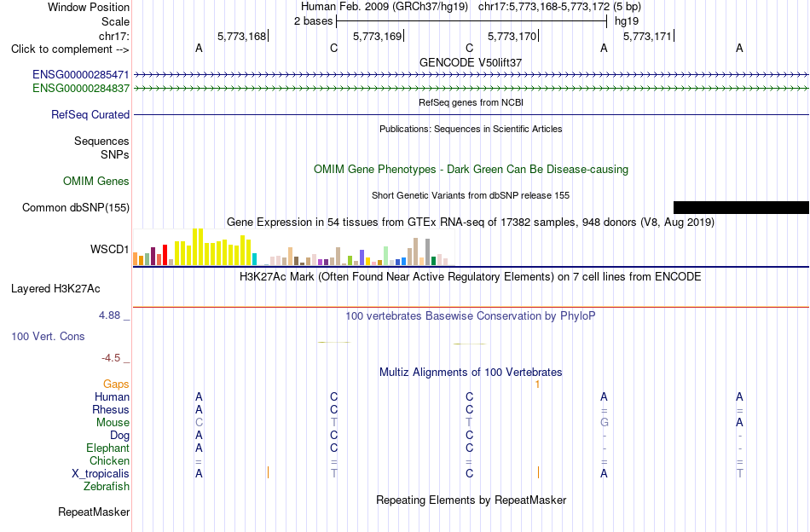Click 'Human Feb. 2009 (GRCh37/hg19)' header text
This screenshot has width=810, height=532.
pyautogui.click(x=385, y=7)
